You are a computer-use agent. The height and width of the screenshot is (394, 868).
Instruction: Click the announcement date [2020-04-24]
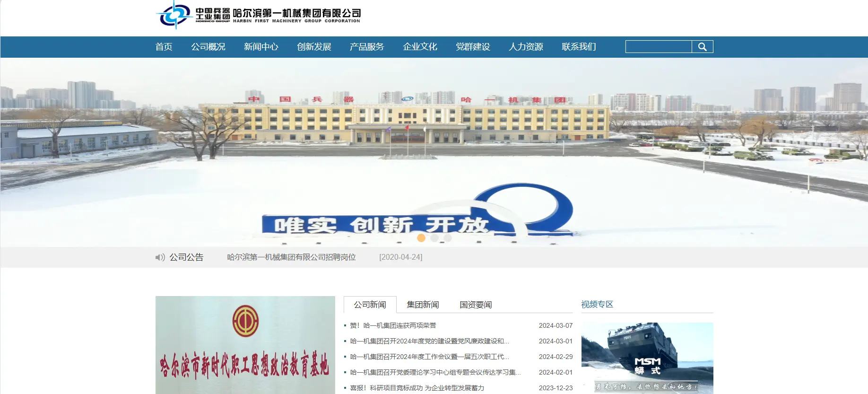[401, 257]
